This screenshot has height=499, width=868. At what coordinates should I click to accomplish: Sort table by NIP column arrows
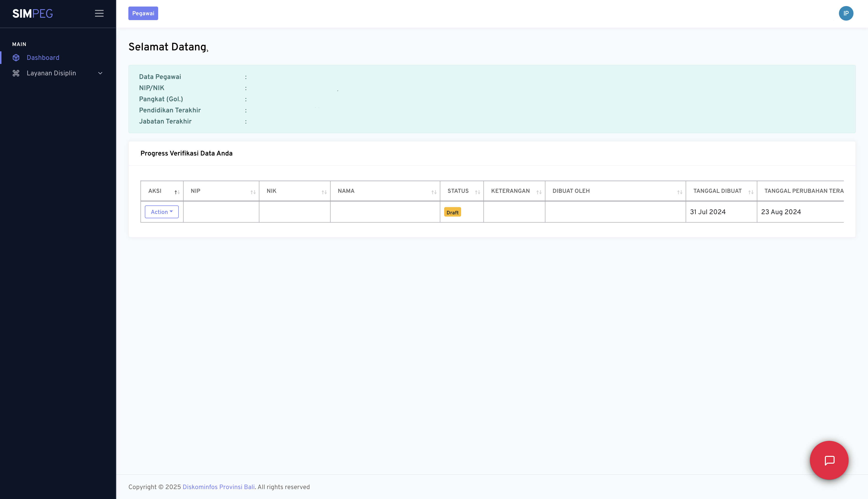coord(253,192)
